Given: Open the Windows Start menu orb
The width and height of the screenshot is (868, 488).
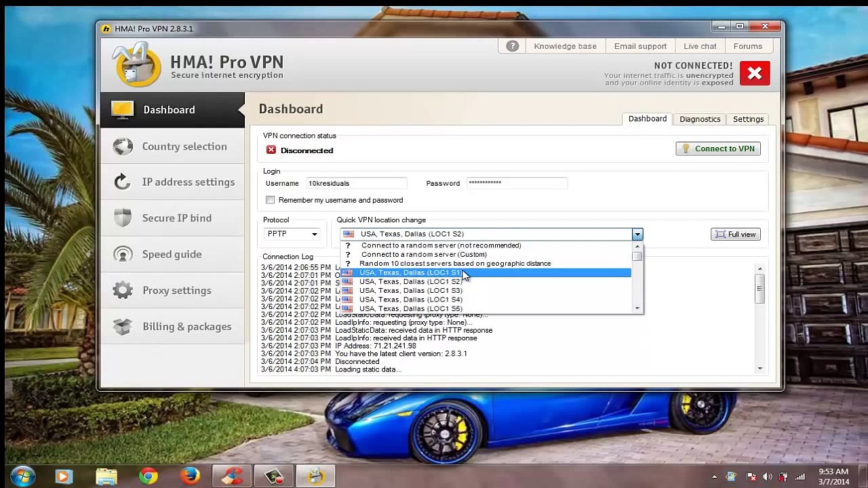Looking at the screenshot, I should tap(22, 476).
